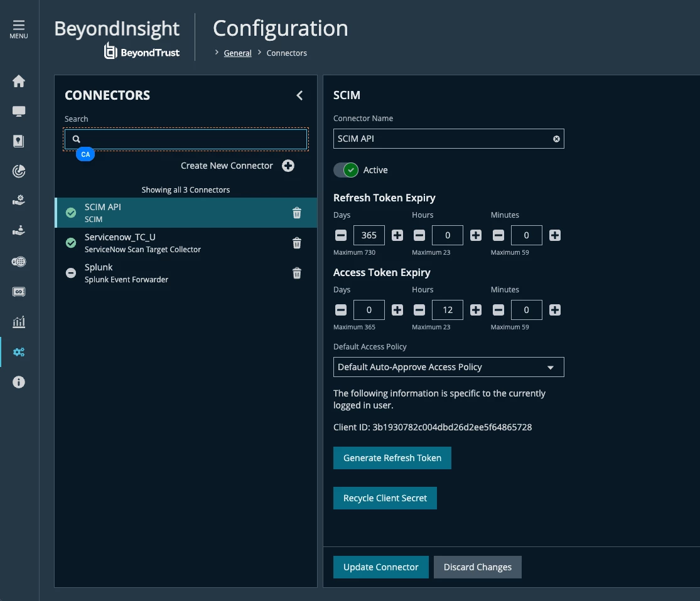The height and width of the screenshot is (601, 700).
Task: Decrease Refresh Token Expiry hours
Action: [419, 235]
